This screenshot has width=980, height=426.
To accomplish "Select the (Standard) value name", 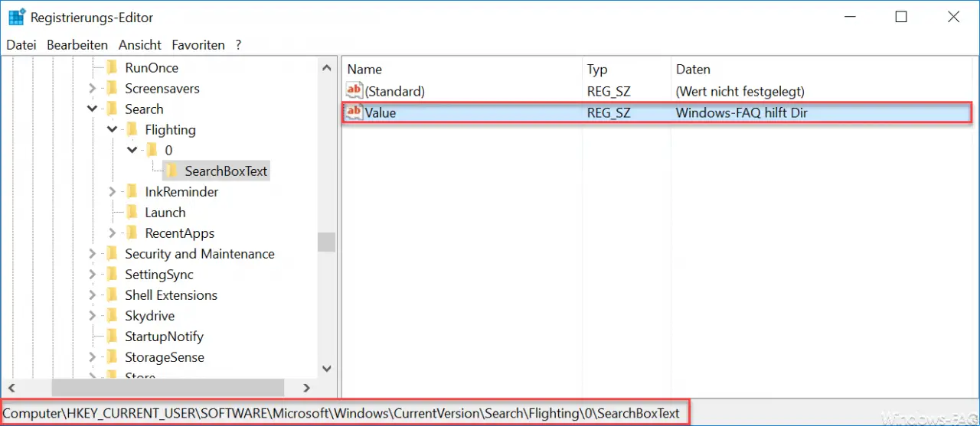I will pos(394,91).
